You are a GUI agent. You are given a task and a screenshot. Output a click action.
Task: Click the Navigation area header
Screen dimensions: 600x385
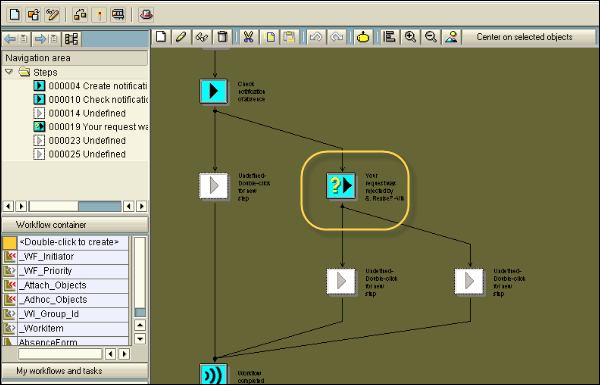[x=75, y=58]
